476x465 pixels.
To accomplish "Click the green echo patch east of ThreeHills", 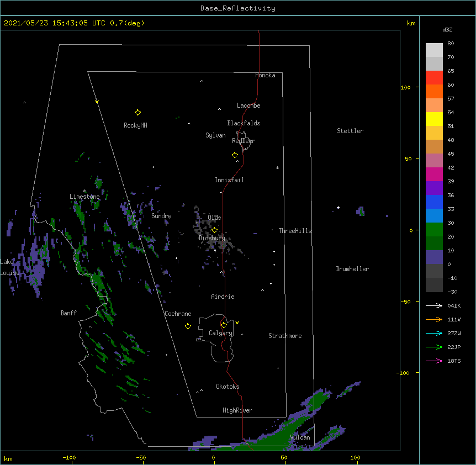I will (361, 211).
